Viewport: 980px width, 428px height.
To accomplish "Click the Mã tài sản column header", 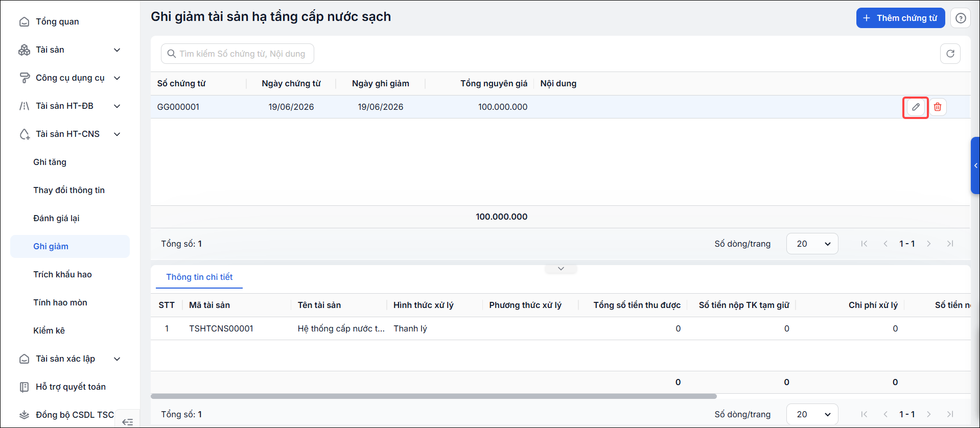I will coord(209,305).
